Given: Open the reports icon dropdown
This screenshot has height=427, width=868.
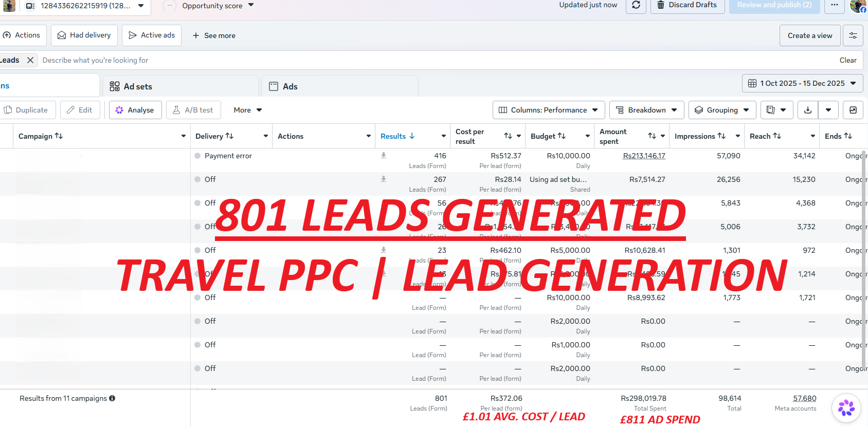Looking at the screenshot, I should [776, 110].
